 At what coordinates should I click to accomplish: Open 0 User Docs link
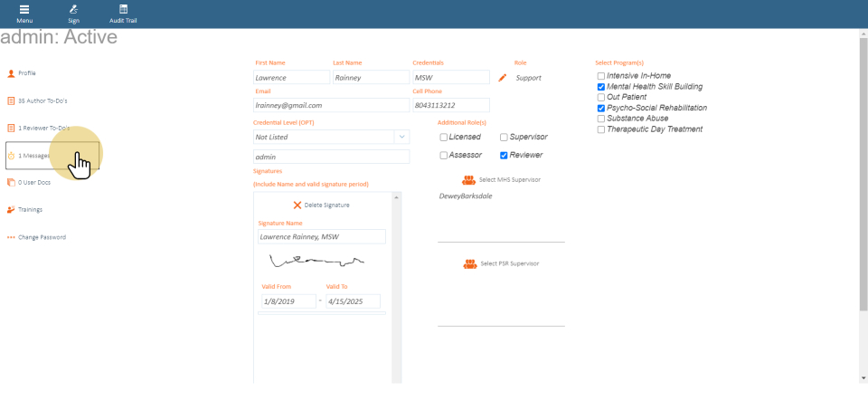pyautogui.click(x=33, y=183)
